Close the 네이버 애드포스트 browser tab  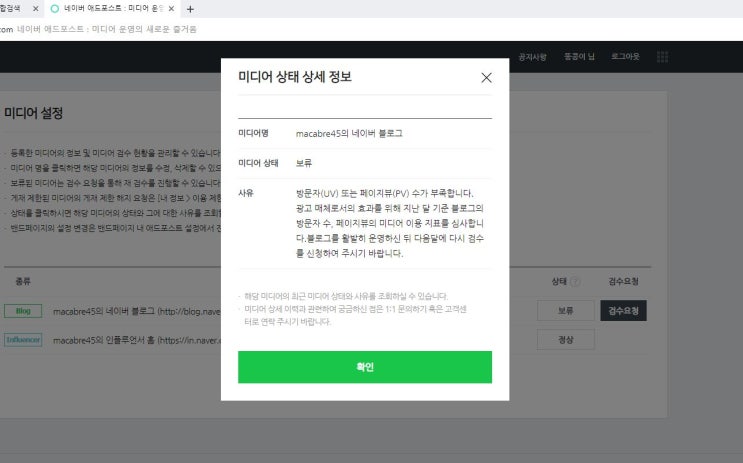tap(172, 9)
